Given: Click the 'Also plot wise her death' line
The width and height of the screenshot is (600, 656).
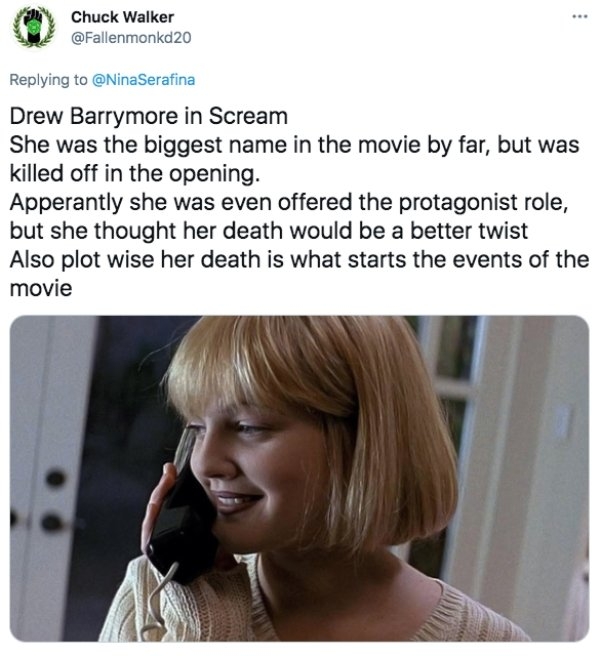Looking at the screenshot, I should click(x=300, y=259).
